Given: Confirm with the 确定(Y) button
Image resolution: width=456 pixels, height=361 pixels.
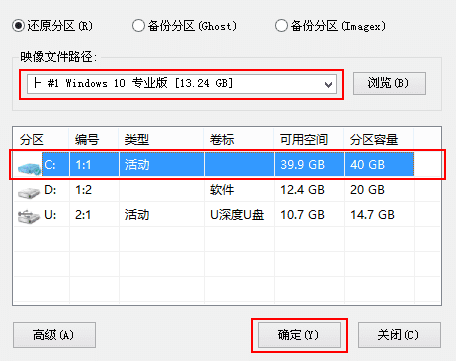Looking at the screenshot, I should (x=299, y=335).
